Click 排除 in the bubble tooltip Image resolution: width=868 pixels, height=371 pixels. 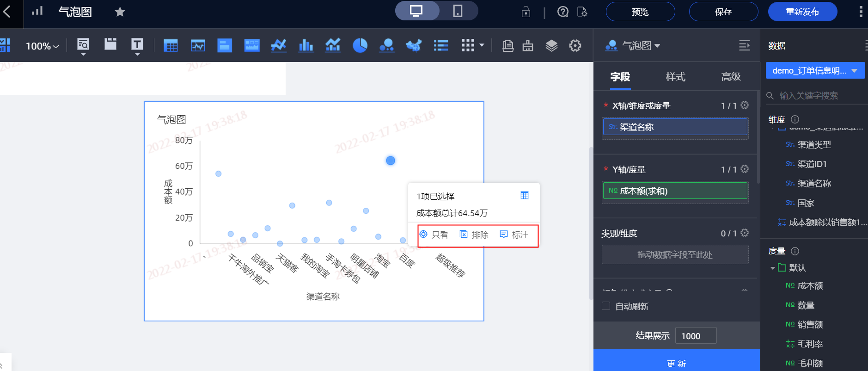[474, 235]
